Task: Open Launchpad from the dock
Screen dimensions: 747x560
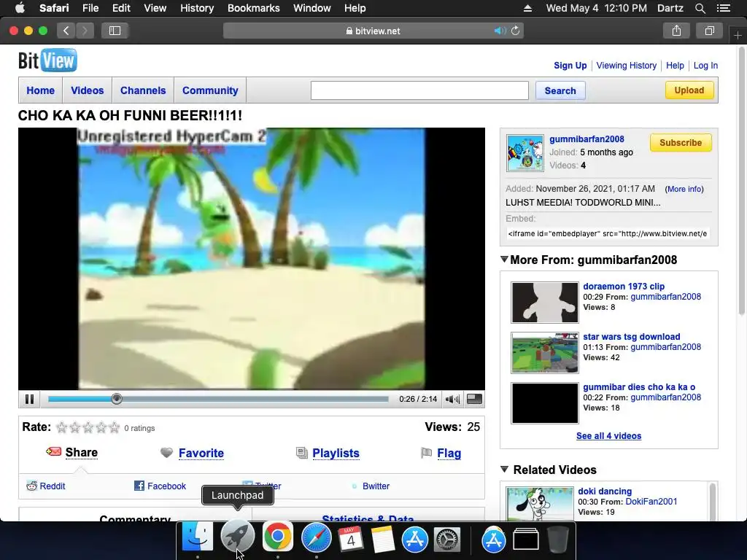Action: [237, 537]
